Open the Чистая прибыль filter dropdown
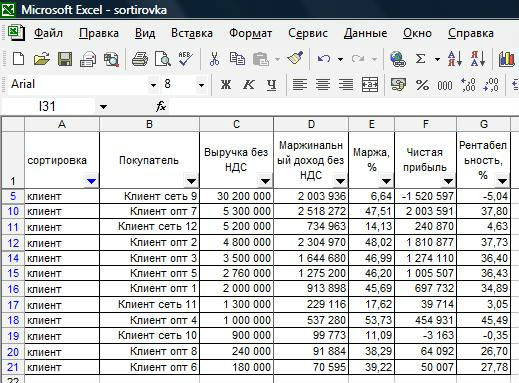 (448, 181)
